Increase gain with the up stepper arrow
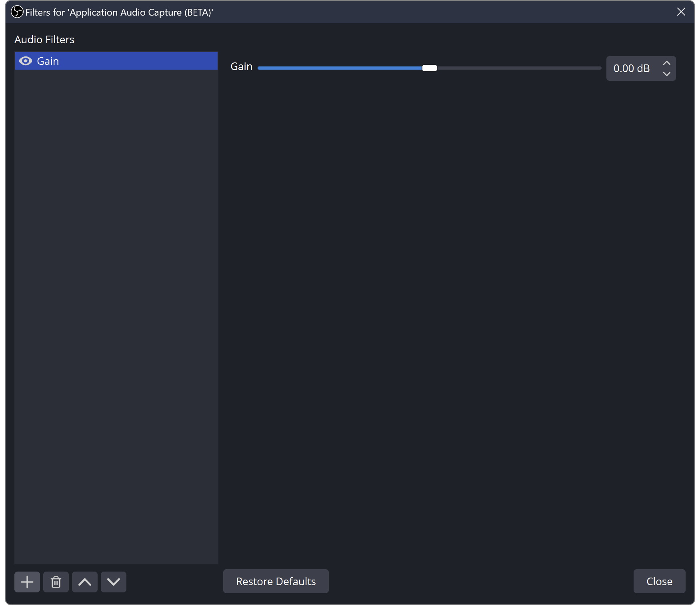The height and width of the screenshot is (610, 700). point(666,63)
